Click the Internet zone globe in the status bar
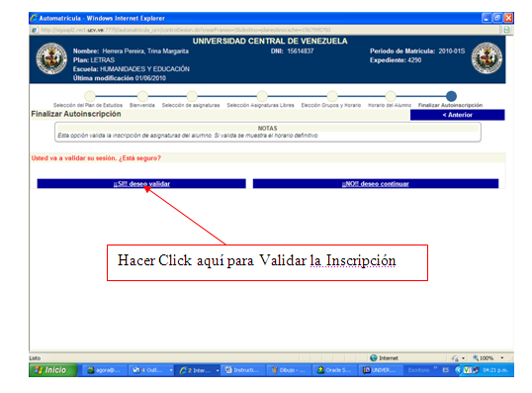Screen dimensions: 532x393 click(x=374, y=358)
